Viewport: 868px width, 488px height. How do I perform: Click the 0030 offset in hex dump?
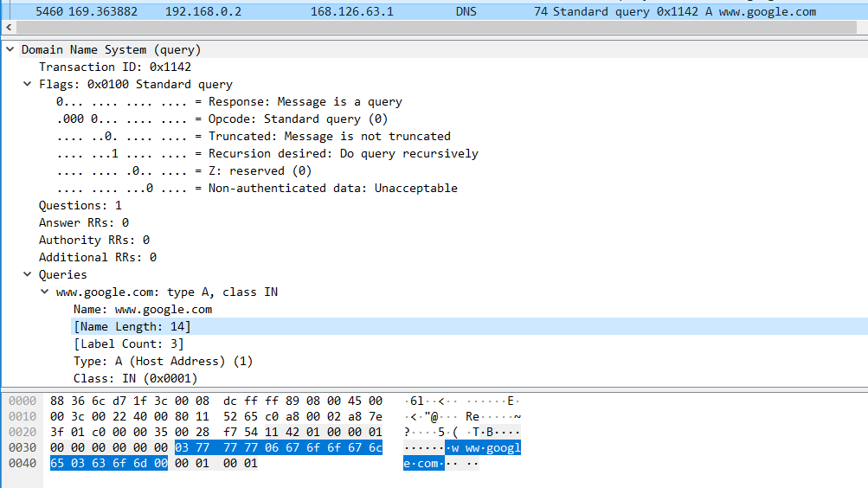23,447
